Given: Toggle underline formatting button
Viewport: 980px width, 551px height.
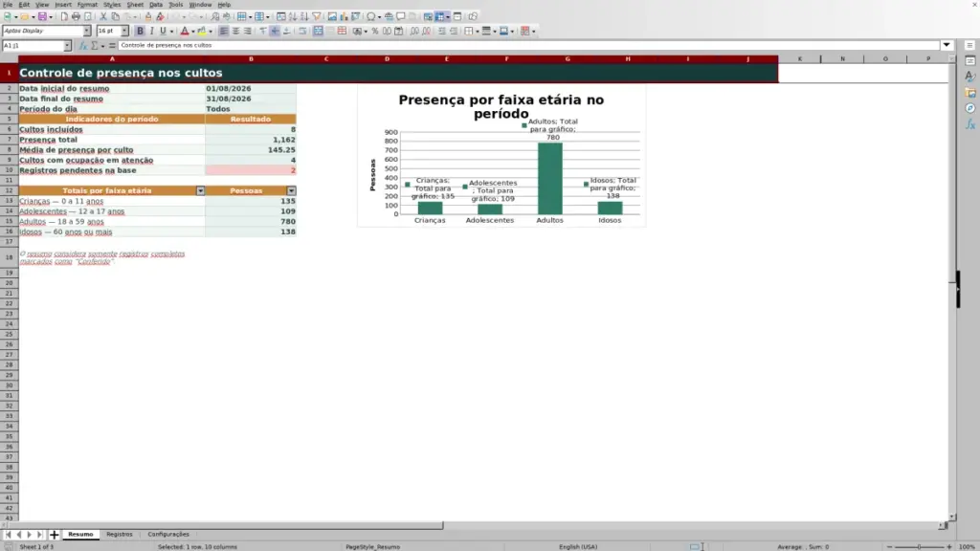Looking at the screenshot, I should 163,31.
